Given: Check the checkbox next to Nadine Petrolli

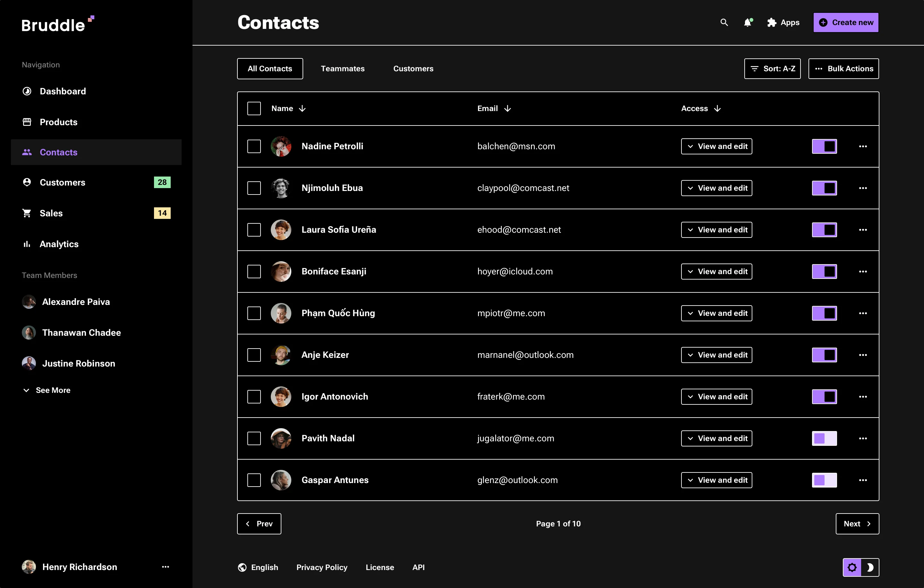Looking at the screenshot, I should click(x=254, y=146).
